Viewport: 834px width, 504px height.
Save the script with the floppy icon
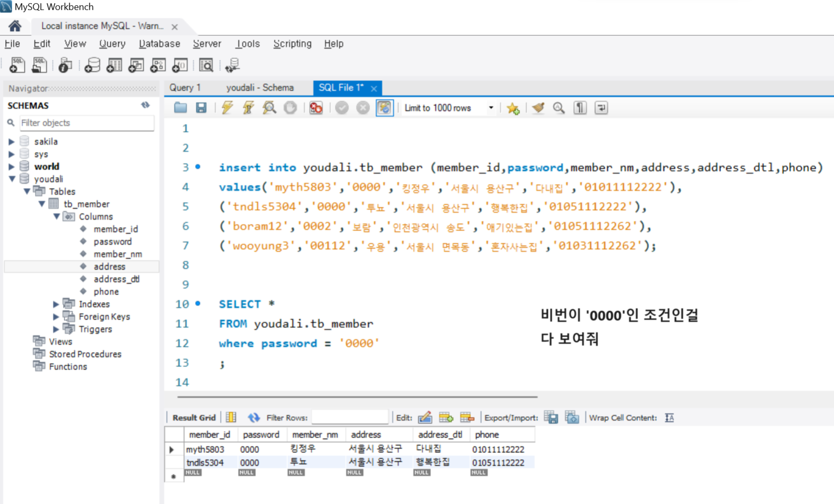coord(201,108)
